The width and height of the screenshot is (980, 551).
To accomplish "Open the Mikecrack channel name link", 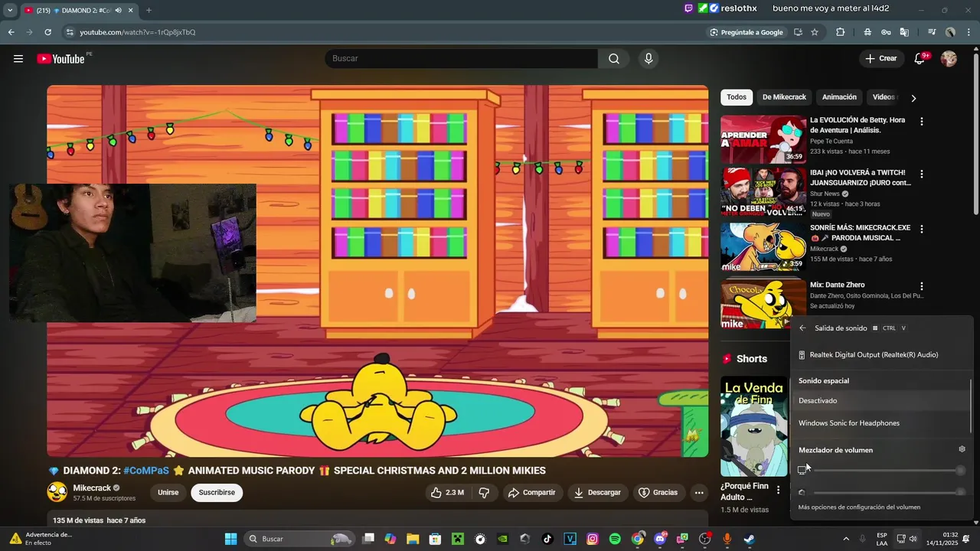I will coord(92,488).
